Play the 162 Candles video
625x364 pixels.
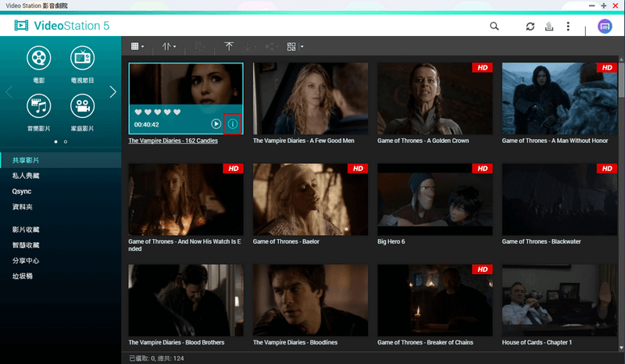pos(216,124)
